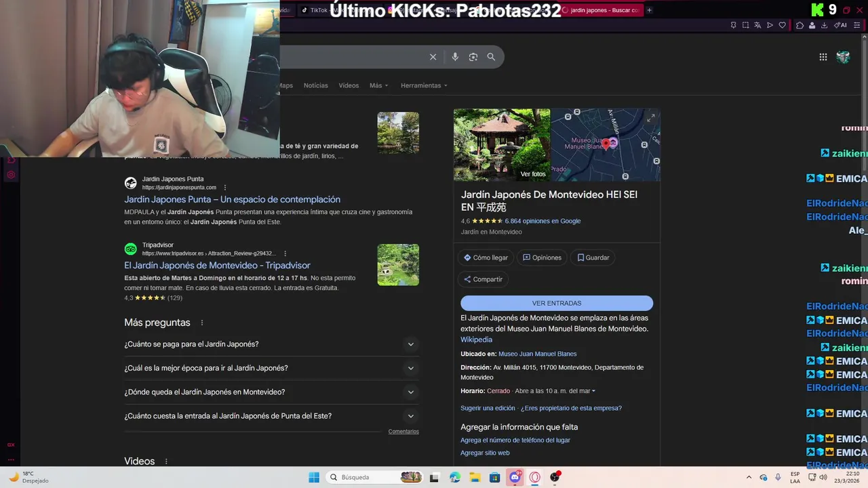
Task: Open File Explorer from taskbar
Action: click(x=475, y=477)
